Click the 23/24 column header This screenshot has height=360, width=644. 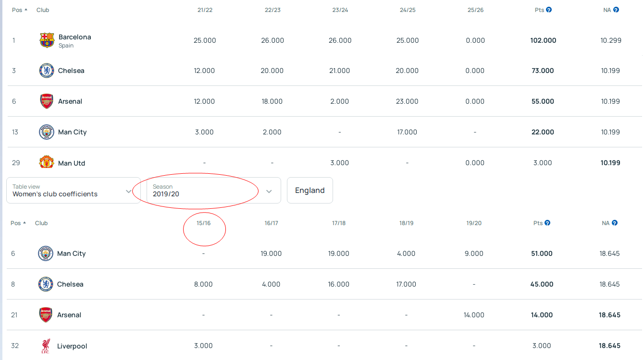pos(340,10)
